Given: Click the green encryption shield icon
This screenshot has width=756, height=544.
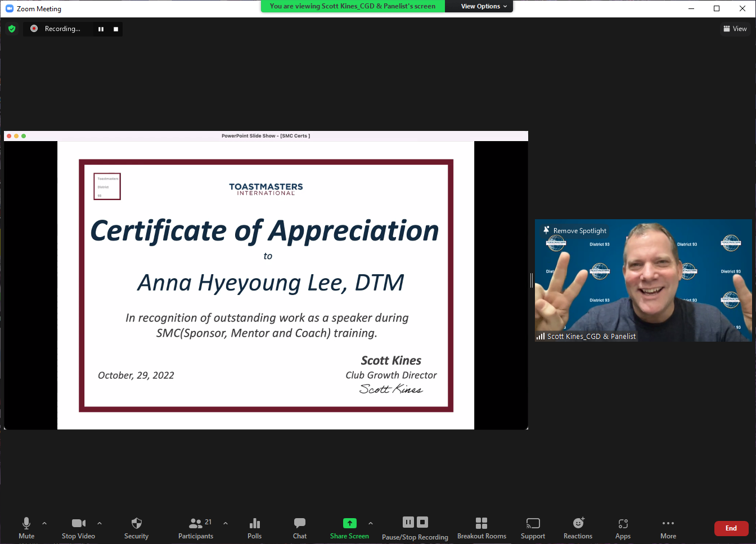Looking at the screenshot, I should click(x=12, y=29).
